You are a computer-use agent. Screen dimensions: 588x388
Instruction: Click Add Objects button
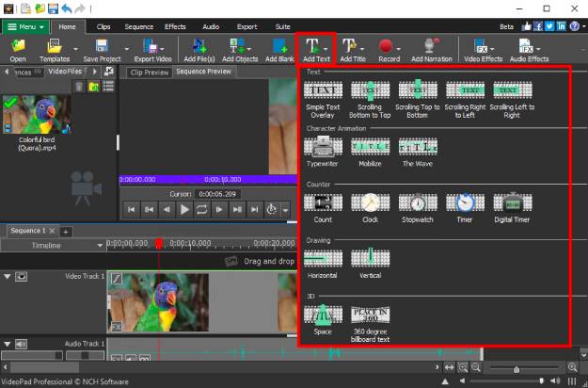coord(240,50)
